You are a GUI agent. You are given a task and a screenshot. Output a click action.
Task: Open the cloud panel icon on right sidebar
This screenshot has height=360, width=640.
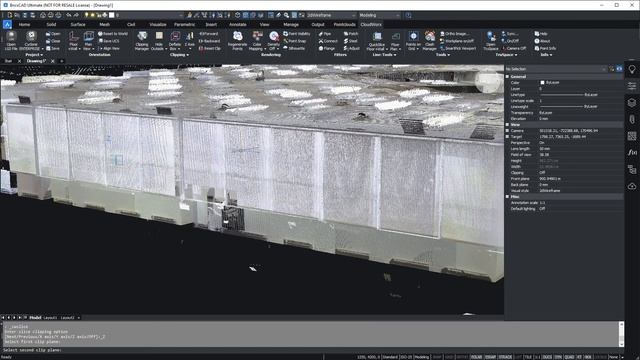click(x=632, y=186)
